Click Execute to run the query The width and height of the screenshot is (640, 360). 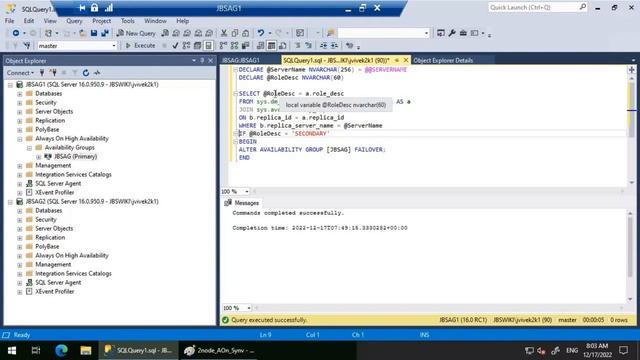[140, 46]
